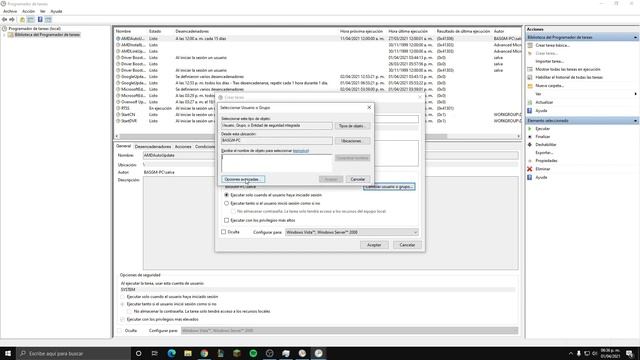This screenshot has width=640, height=360.
Task: Select the StartDVR task row
Action: tap(318, 121)
